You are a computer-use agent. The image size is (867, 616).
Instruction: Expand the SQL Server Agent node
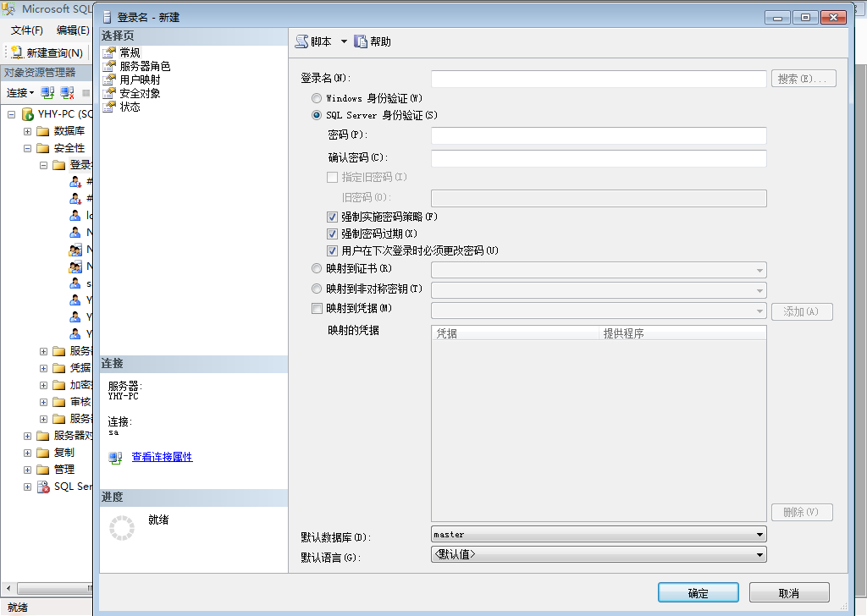click(27, 487)
